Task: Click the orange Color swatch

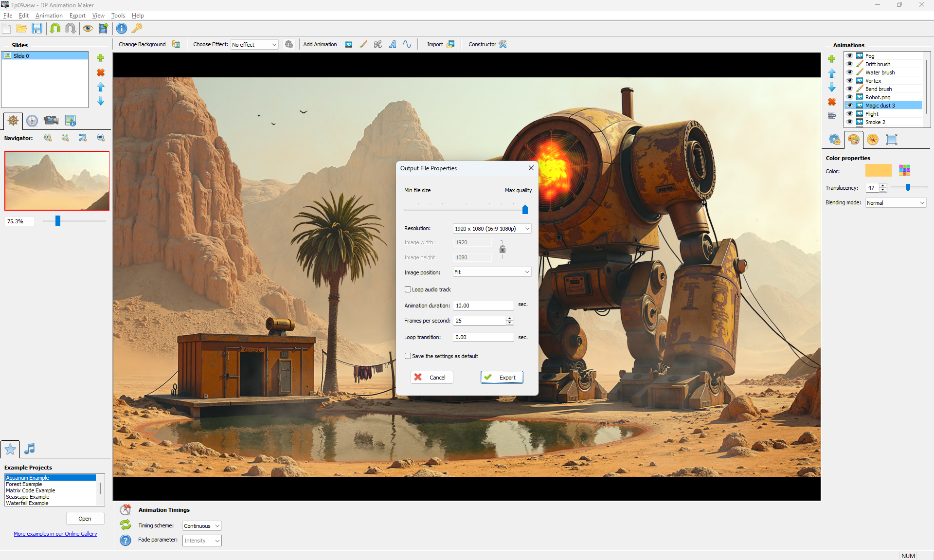Action: (878, 170)
